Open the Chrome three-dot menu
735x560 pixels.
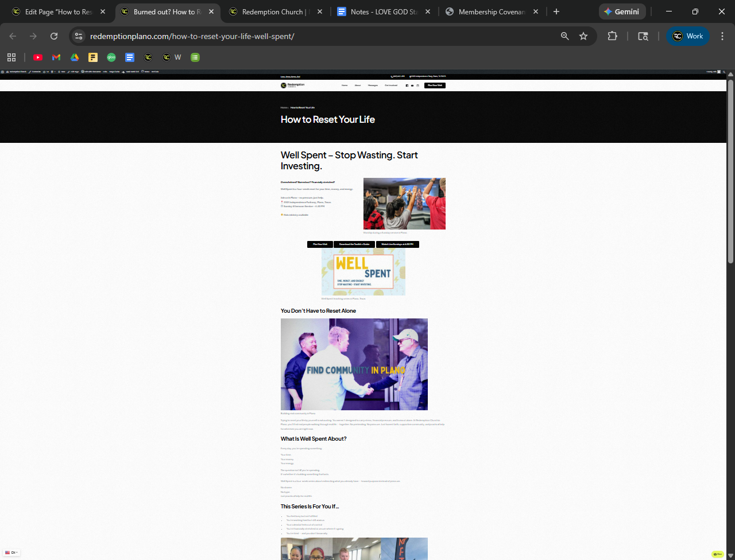(x=722, y=36)
